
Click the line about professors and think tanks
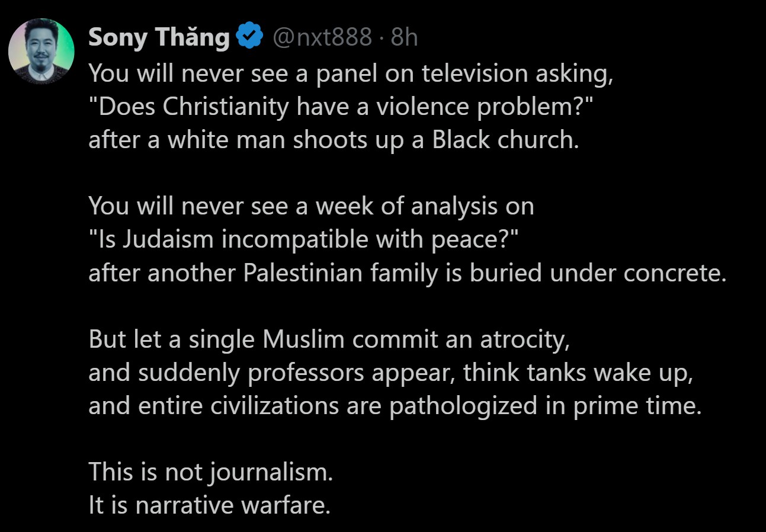(390, 372)
